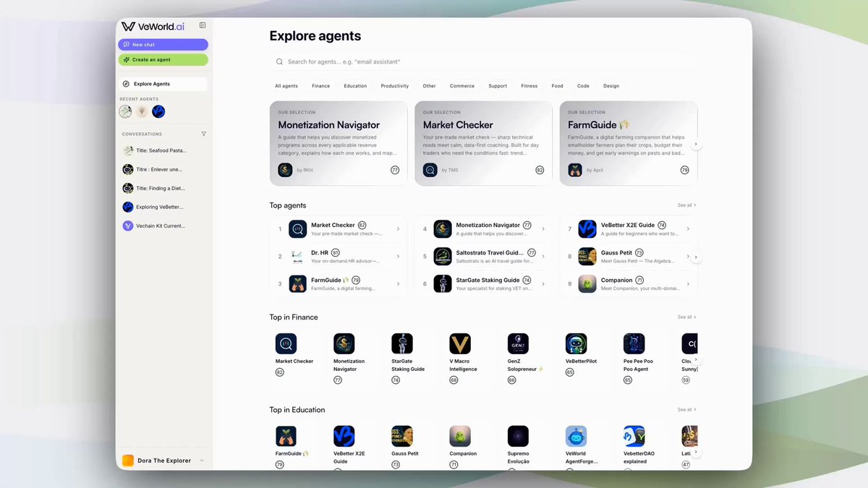The image size is (868, 488).
Task: Click V Macro Intelligence icon
Action: [460, 343]
